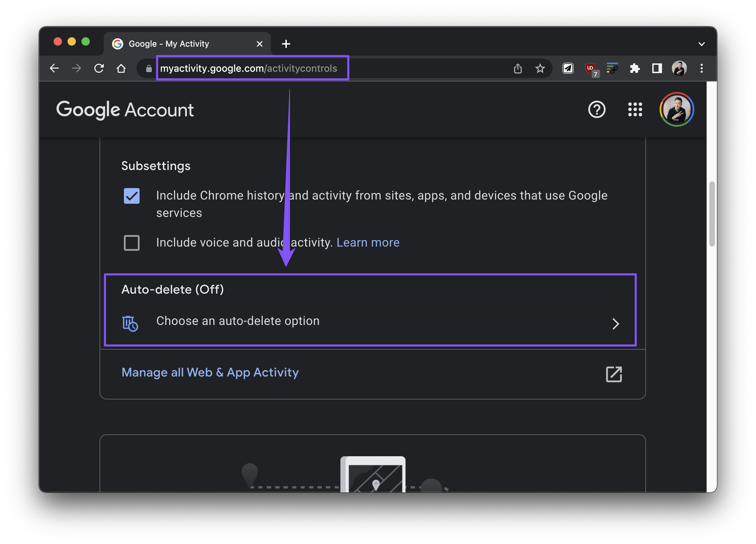756x544 pixels.
Task: Open the Learn more link
Action: click(x=368, y=242)
